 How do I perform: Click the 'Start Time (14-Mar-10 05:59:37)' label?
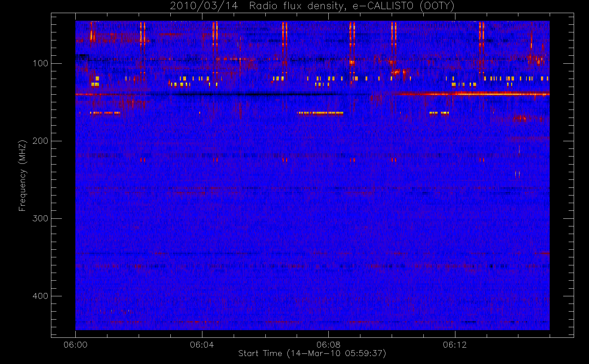(312, 353)
